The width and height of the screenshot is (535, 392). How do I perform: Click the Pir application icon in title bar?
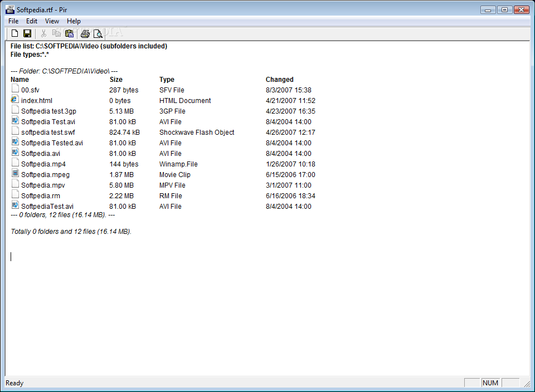click(10, 9)
